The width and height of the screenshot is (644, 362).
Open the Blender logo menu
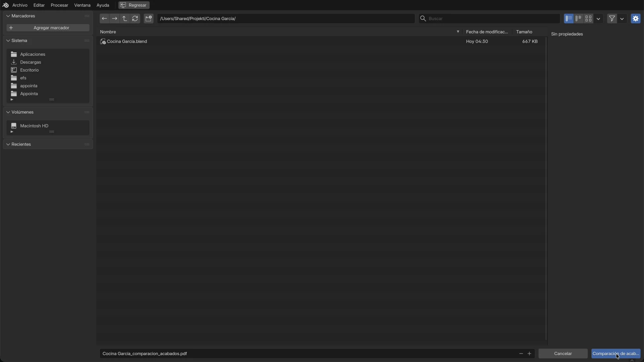tap(6, 5)
